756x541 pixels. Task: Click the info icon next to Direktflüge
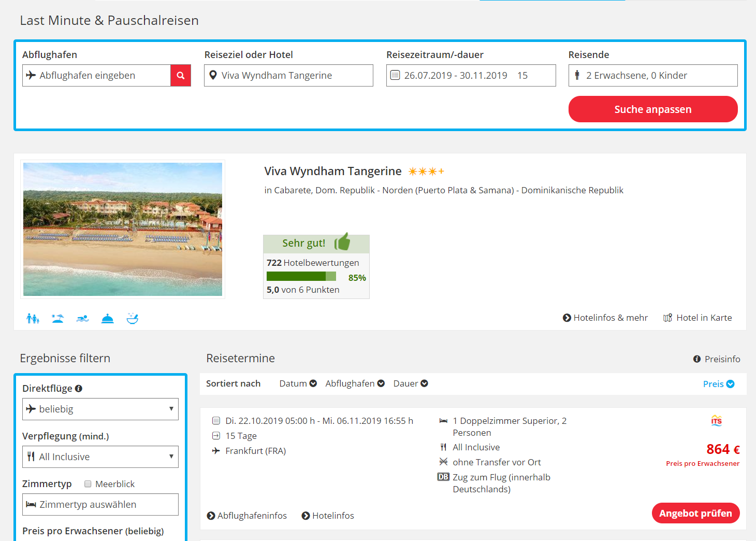click(79, 388)
